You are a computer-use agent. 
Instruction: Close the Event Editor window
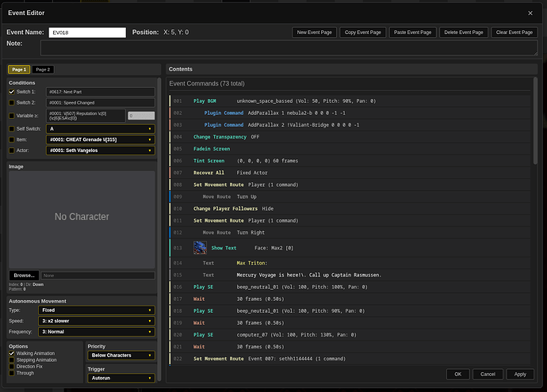tap(530, 13)
